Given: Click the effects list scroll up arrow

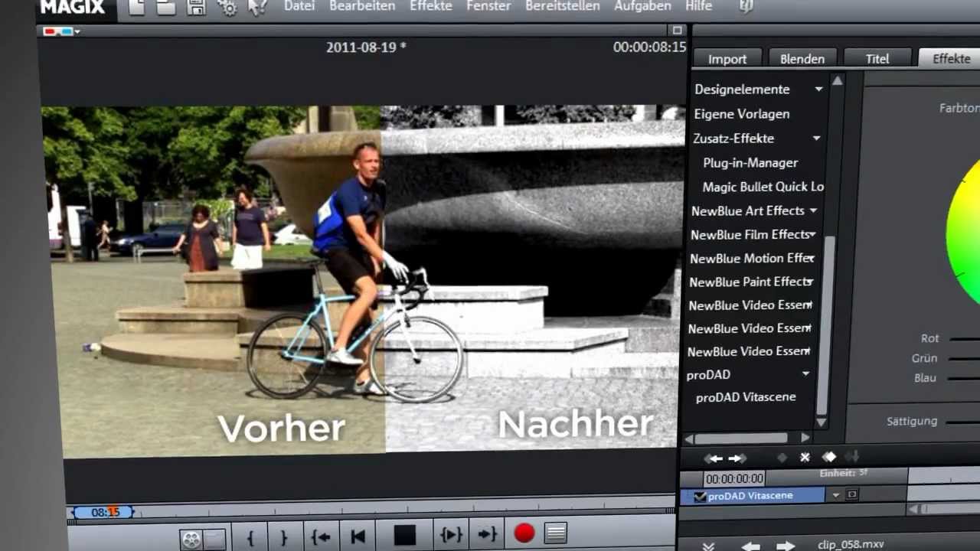Looking at the screenshot, I should point(837,81).
